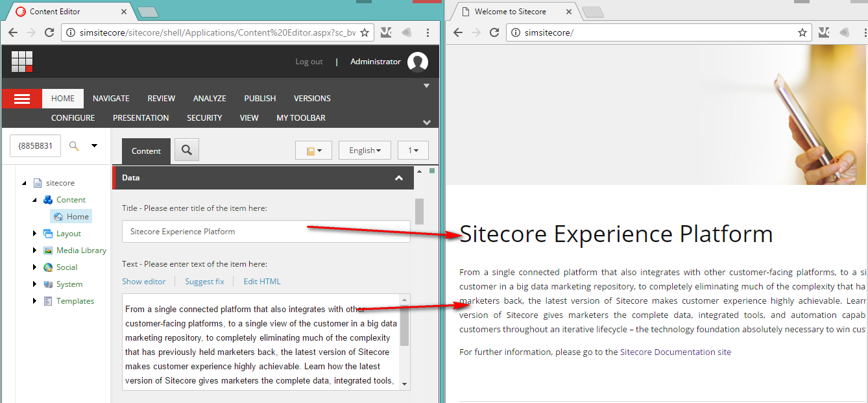Click the rich text field scrollbar thumb
Viewport: 868px width, 403px height.
click(x=405, y=326)
